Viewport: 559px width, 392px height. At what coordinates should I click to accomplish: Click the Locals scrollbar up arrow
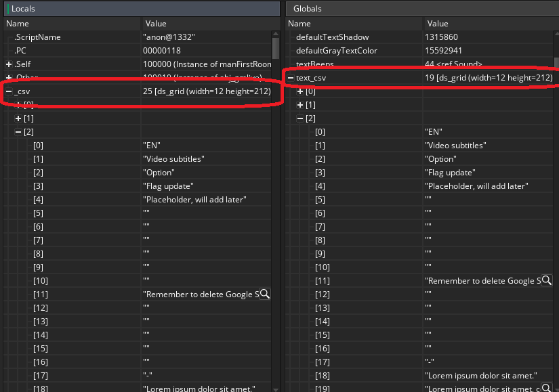276,34
